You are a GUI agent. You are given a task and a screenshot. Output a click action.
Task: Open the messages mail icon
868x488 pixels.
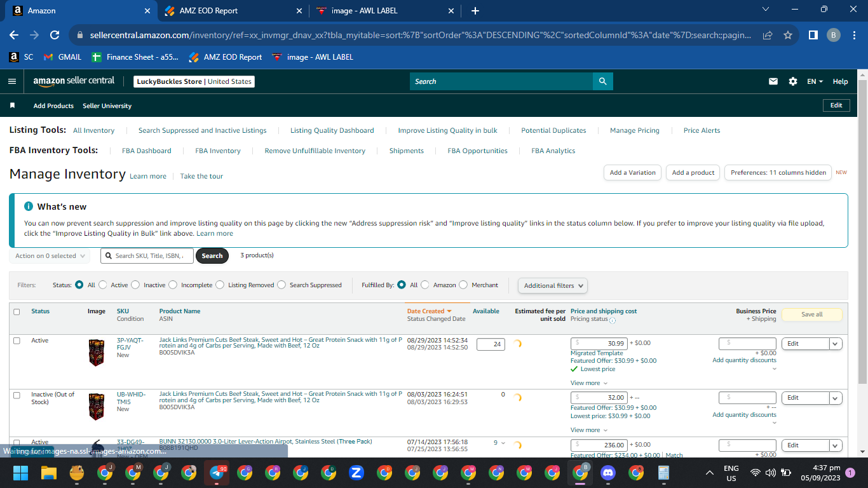coord(773,81)
